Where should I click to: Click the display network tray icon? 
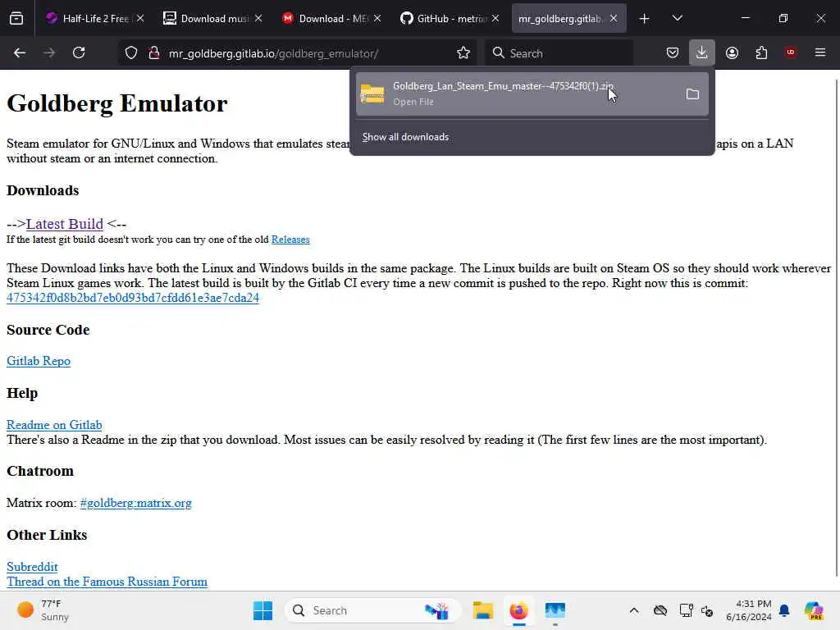tap(686, 610)
